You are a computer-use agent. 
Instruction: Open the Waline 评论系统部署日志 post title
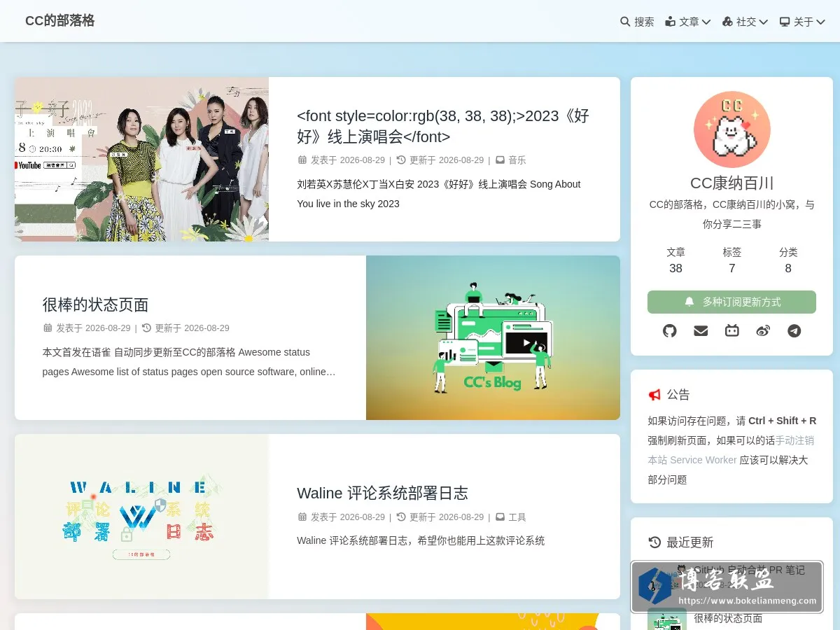(x=382, y=493)
